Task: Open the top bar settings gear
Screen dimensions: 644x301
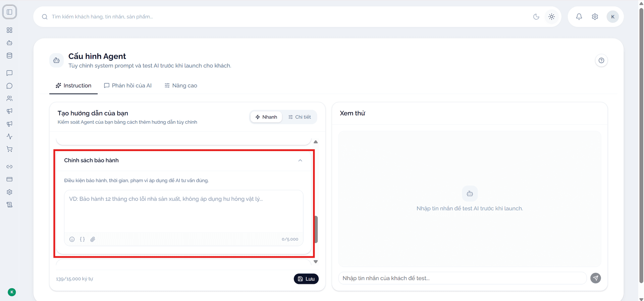Action: click(x=595, y=17)
